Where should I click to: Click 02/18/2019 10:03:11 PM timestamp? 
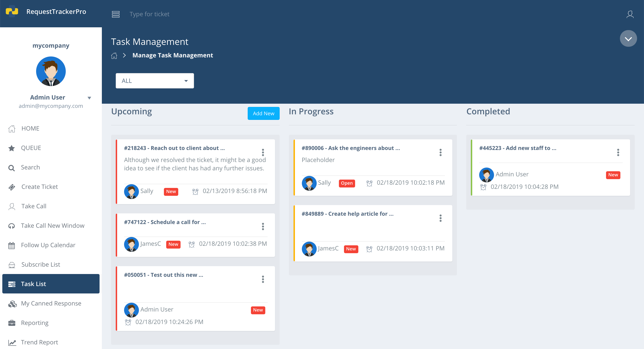coord(410,249)
